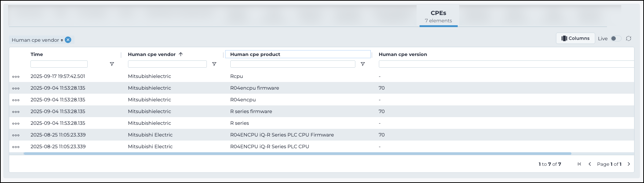Open row menu for R series row with dash version
This screenshot has width=644, height=183.
point(16,123)
